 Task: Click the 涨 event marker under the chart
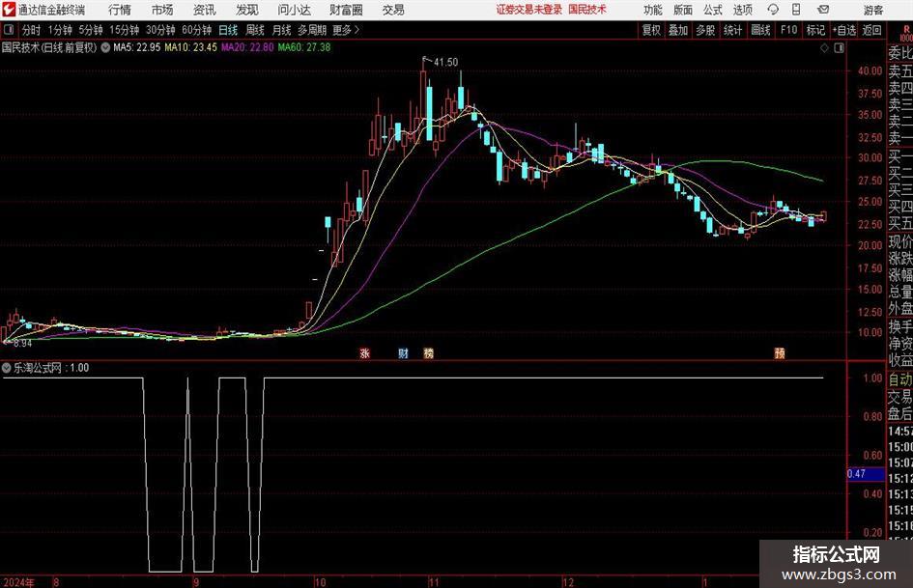pos(364,353)
